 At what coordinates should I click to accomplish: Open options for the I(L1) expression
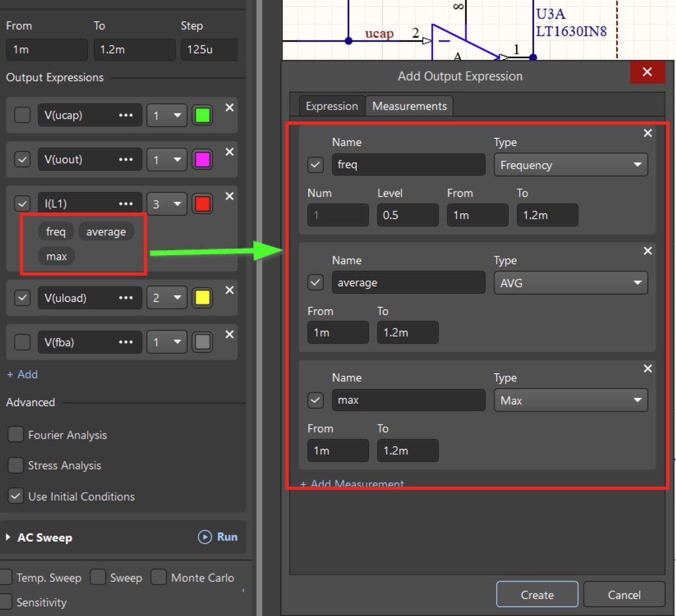pos(126,203)
